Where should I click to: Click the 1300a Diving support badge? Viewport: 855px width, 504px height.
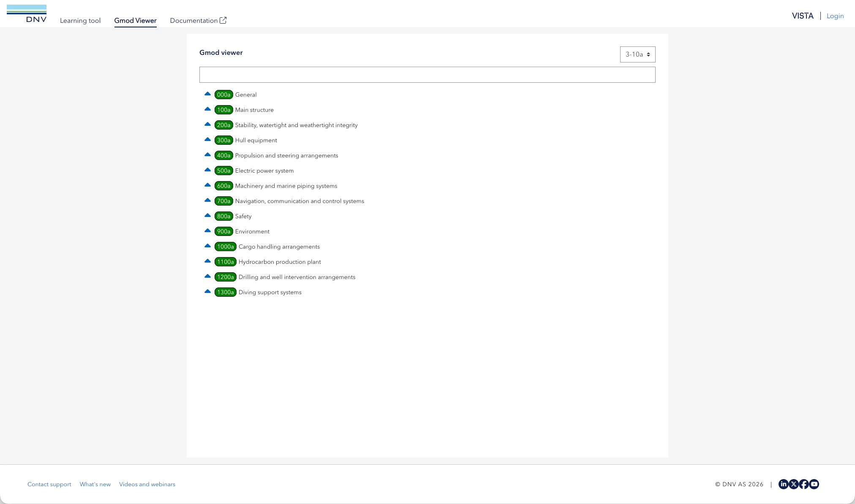tap(225, 292)
